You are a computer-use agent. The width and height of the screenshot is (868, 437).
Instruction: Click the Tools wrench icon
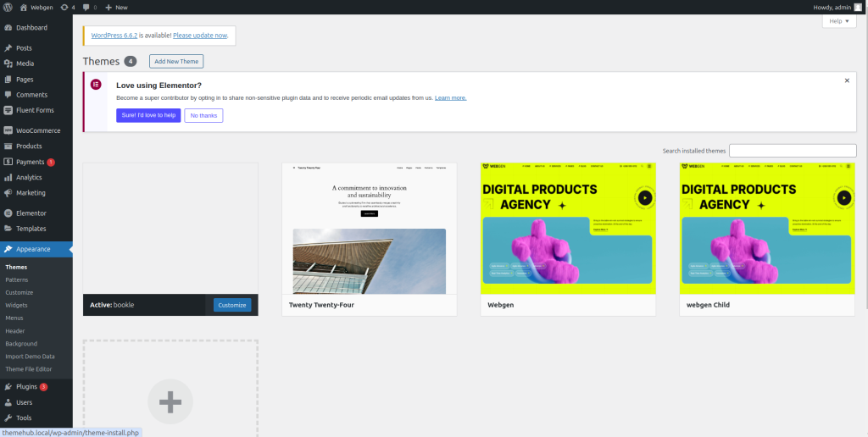pyautogui.click(x=8, y=418)
